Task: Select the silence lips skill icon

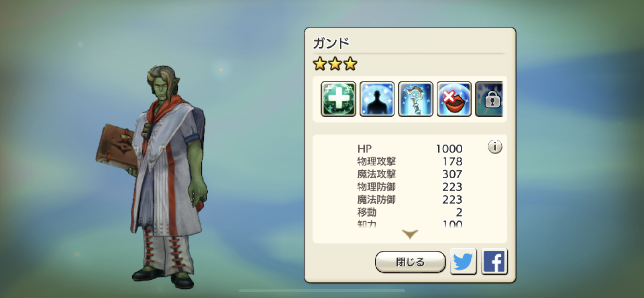Action: [454, 99]
